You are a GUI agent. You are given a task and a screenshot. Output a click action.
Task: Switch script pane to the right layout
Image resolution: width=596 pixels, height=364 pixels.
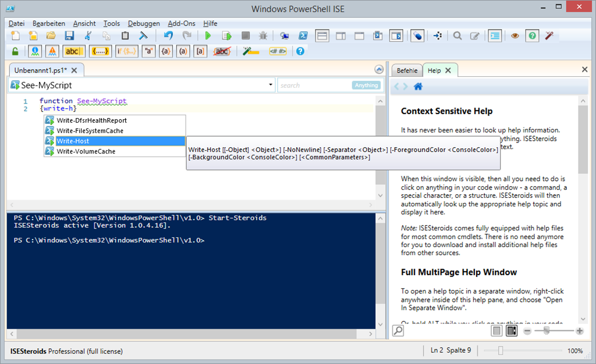click(340, 35)
